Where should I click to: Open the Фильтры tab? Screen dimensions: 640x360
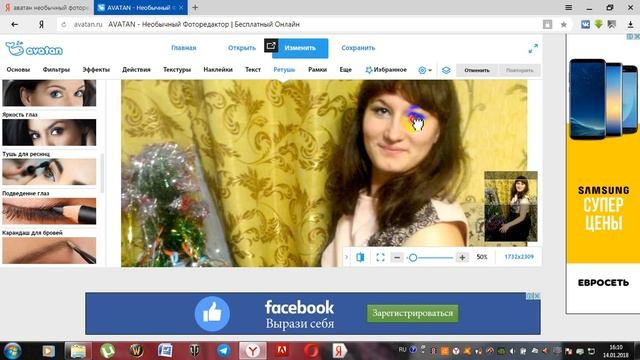pyautogui.click(x=56, y=70)
